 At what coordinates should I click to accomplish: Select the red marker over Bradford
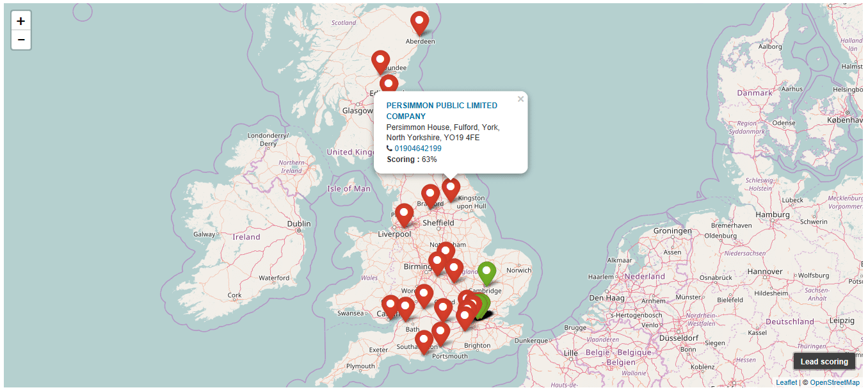(x=430, y=196)
